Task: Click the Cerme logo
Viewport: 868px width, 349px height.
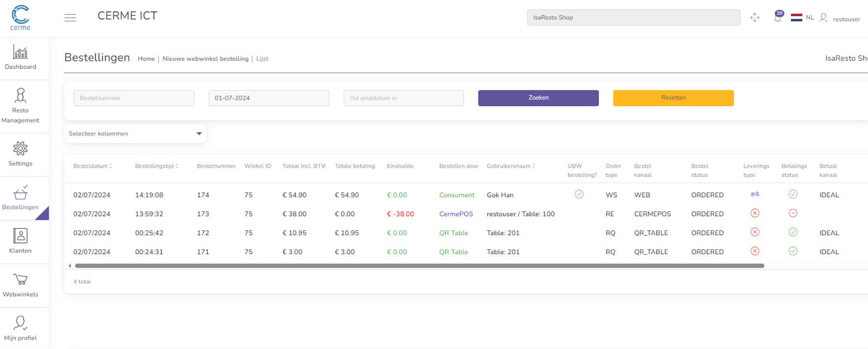Action: coord(21,17)
